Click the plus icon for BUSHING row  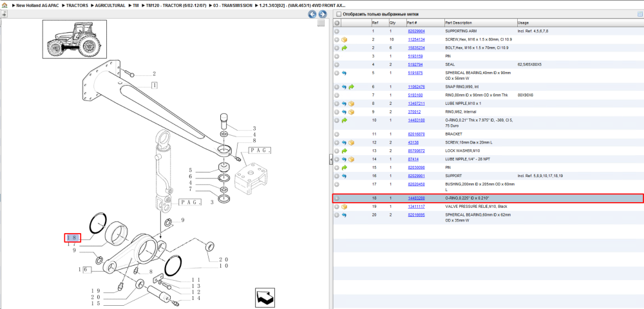336,184
